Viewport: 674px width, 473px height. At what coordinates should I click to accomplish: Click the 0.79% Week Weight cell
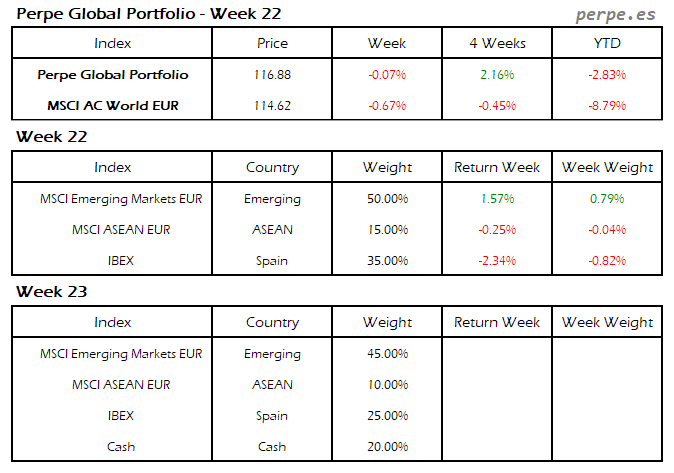(x=607, y=199)
